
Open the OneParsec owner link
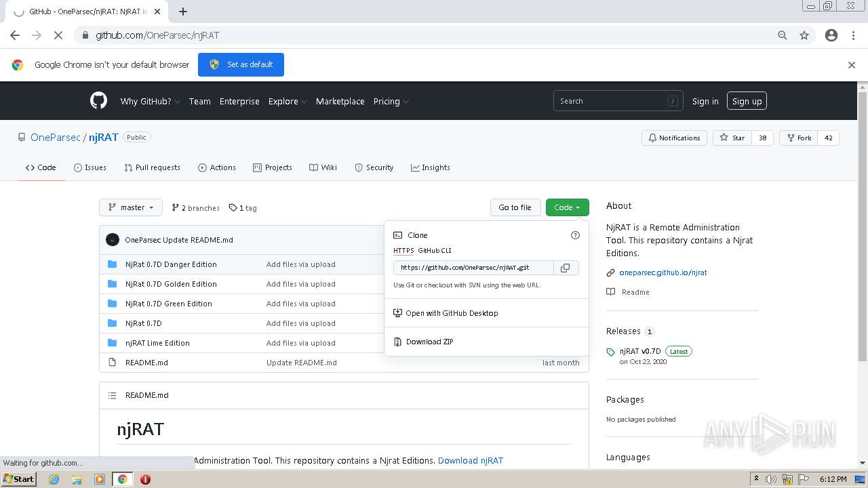[56, 137]
